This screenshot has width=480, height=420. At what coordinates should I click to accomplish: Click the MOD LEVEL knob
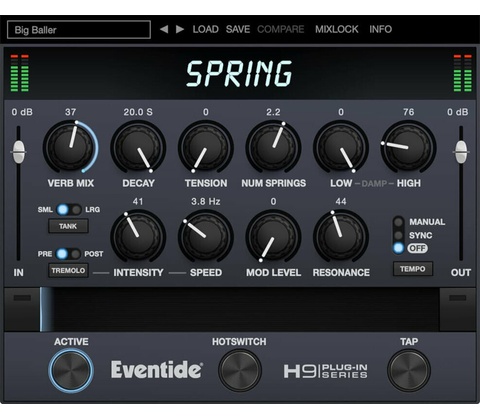click(273, 236)
